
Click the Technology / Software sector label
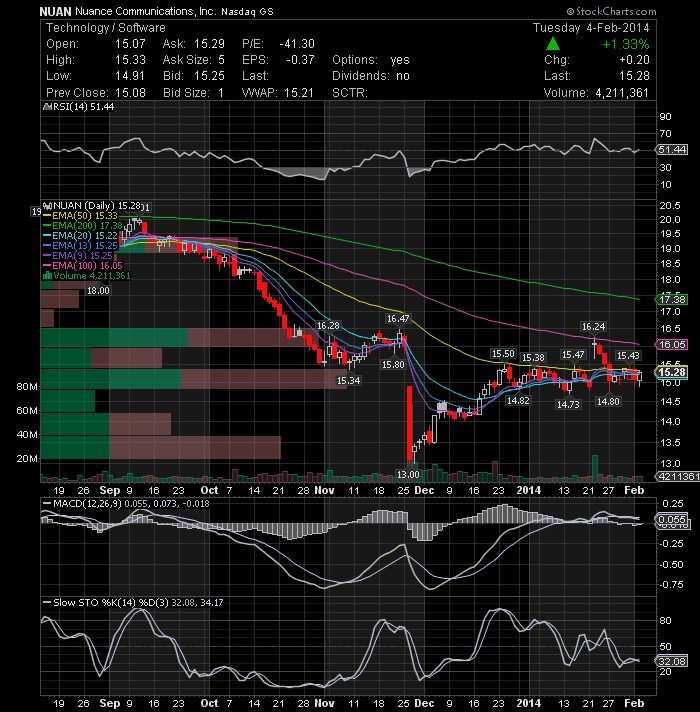(106, 28)
